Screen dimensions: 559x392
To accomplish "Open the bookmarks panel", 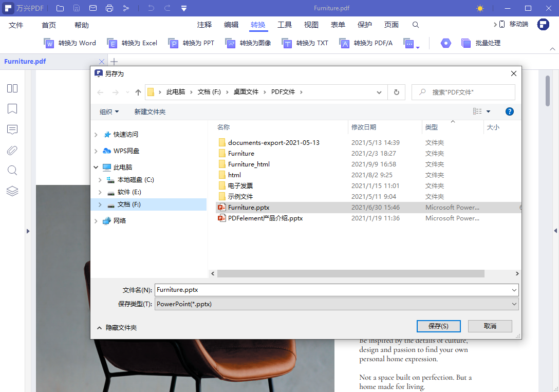I will pyautogui.click(x=12, y=108).
